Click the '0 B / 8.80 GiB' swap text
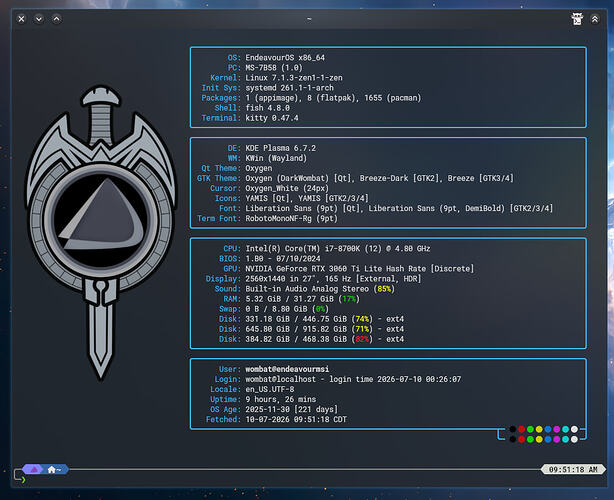Viewport: 614px width, 500px height. pyautogui.click(x=276, y=309)
